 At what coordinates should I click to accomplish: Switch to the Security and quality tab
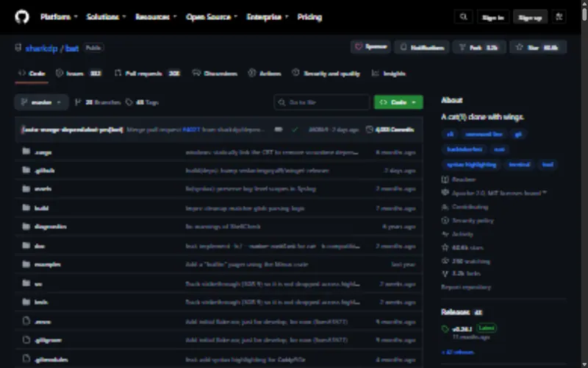(x=326, y=73)
